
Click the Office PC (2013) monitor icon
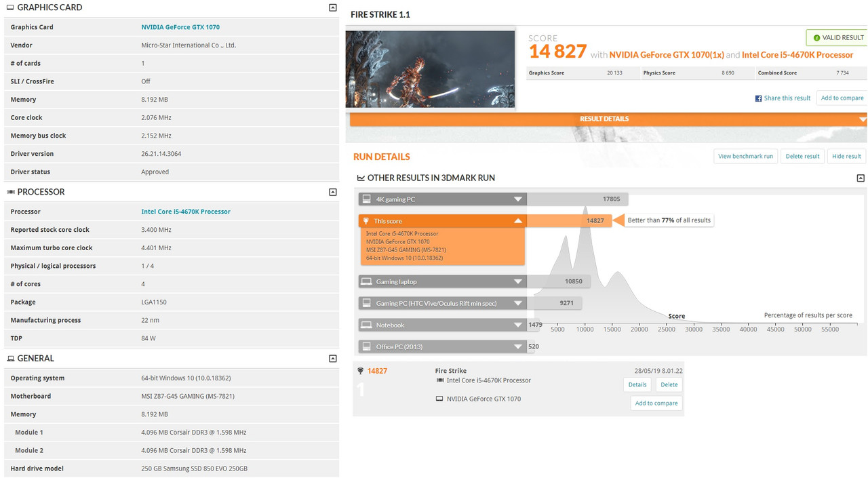click(367, 347)
